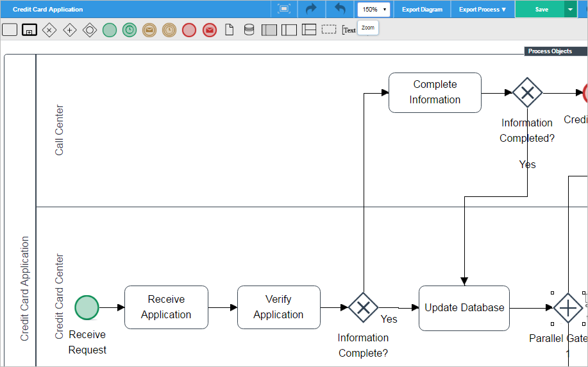Select the red End event circle
Viewport: 588px width, 367px height.
[x=189, y=30]
